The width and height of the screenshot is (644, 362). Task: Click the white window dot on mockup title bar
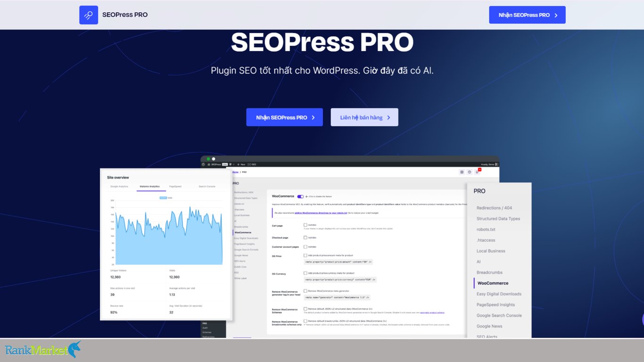(x=214, y=159)
